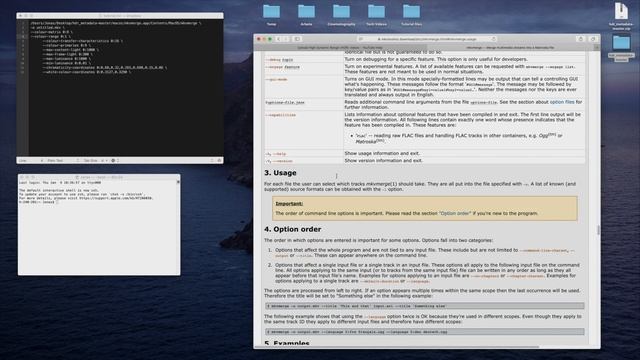Select the mkvmerge documentation tab

click(510, 47)
